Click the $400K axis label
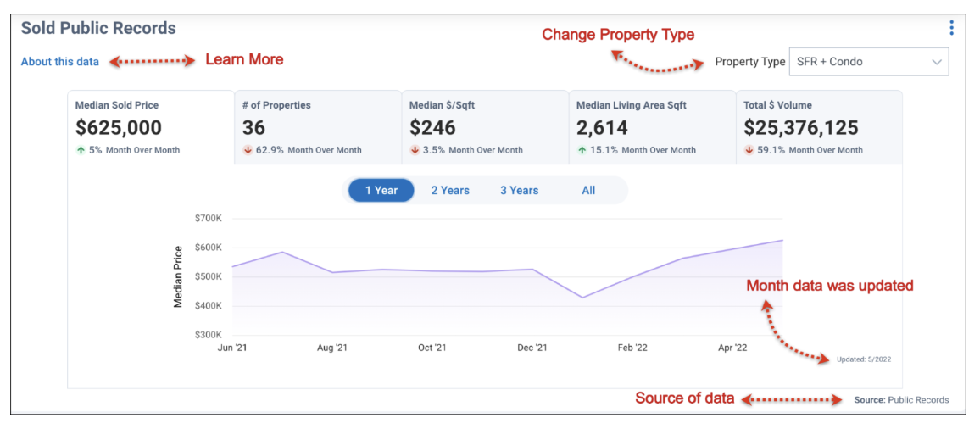The width and height of the screenshot is (980, 429). coord(209,306)
